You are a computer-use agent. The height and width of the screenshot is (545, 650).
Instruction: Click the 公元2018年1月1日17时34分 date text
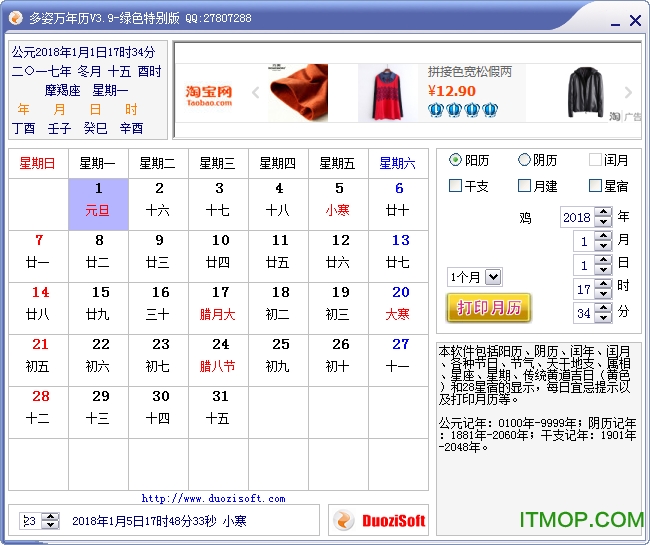[83, 52]
